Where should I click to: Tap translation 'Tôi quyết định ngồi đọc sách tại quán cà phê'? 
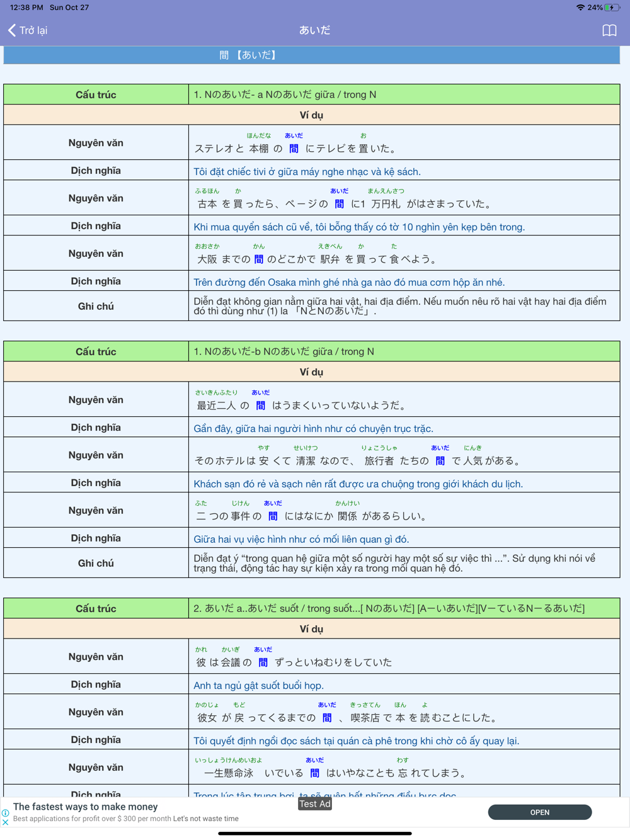coord(357,741)
